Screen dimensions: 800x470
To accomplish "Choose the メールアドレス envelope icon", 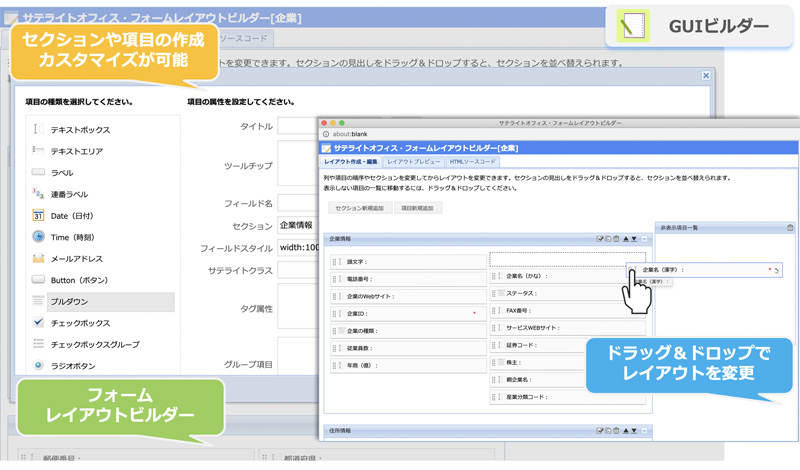I will 38,258.
